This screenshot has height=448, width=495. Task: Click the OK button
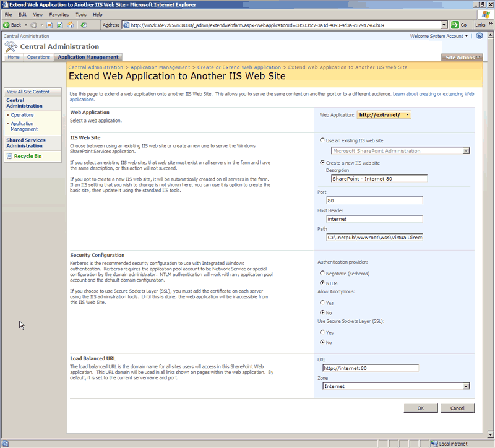tap(421, 408)
